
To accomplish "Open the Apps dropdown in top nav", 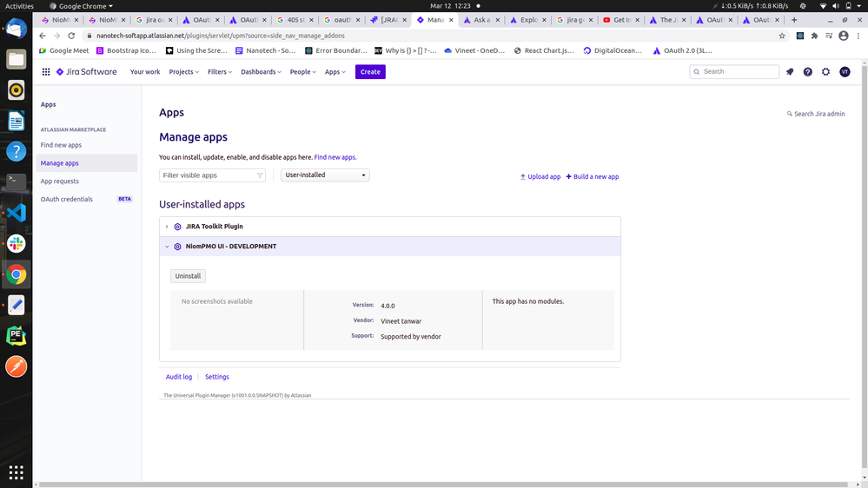I will [335, 72].
